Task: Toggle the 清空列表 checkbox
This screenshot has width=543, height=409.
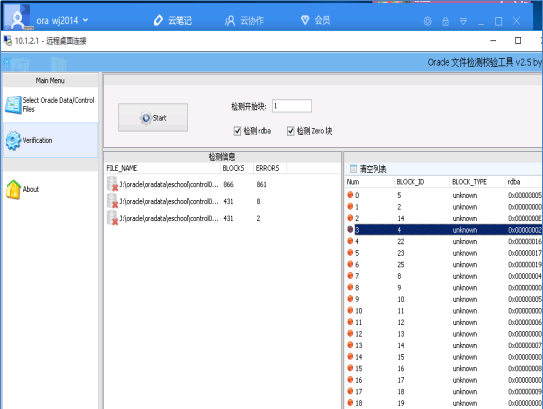Action: (x=353, y=169)
